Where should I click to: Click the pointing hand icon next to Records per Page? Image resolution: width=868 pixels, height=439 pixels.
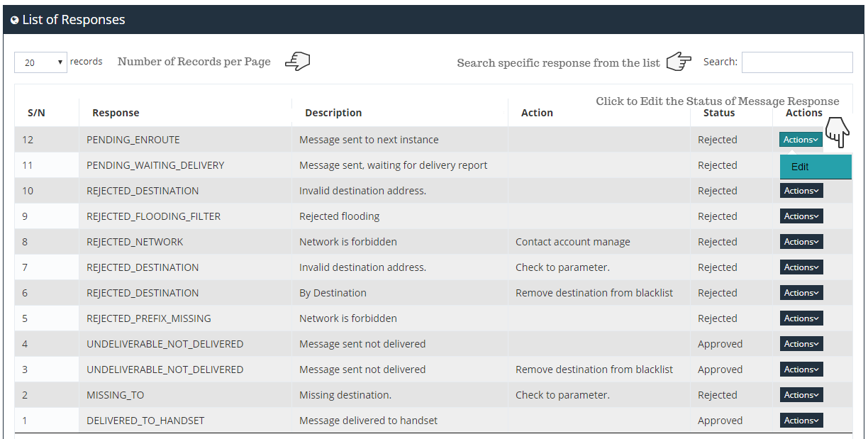(x=297, y=62)
